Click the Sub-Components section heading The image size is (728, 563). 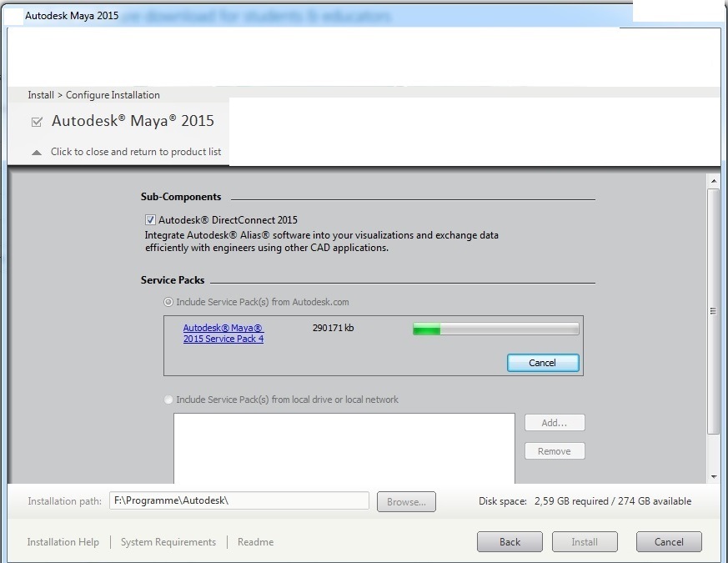pos(181,197)
